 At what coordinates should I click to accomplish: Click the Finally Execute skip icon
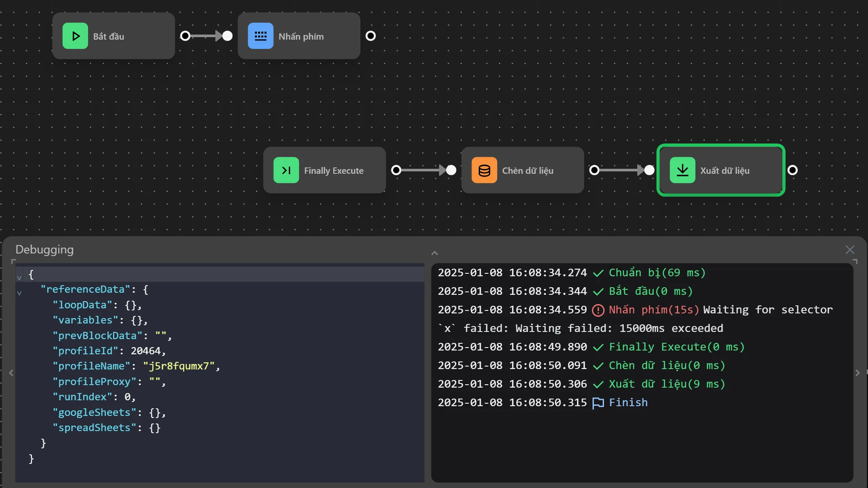point(286,170)
